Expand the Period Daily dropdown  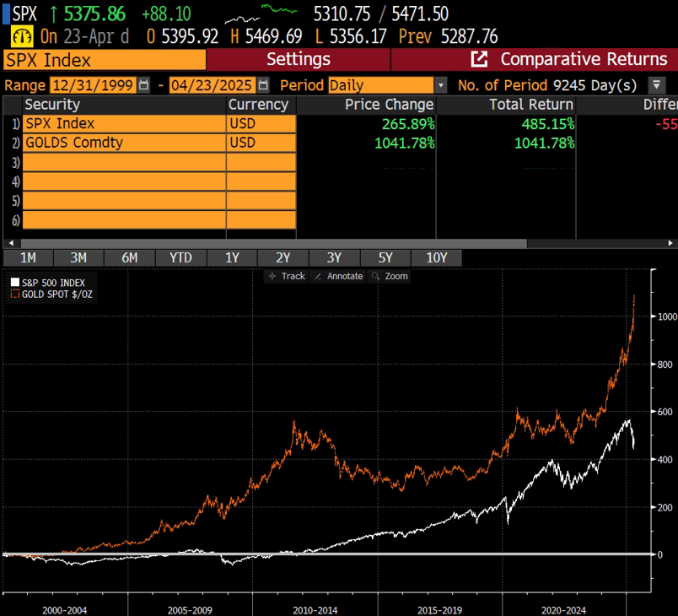[x=440, y=85]
